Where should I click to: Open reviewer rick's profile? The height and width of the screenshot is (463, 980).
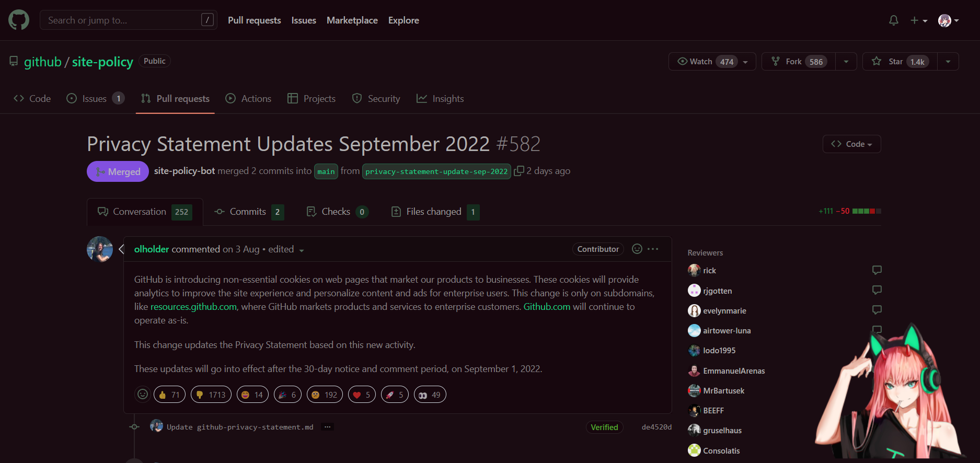pos(709,270)
